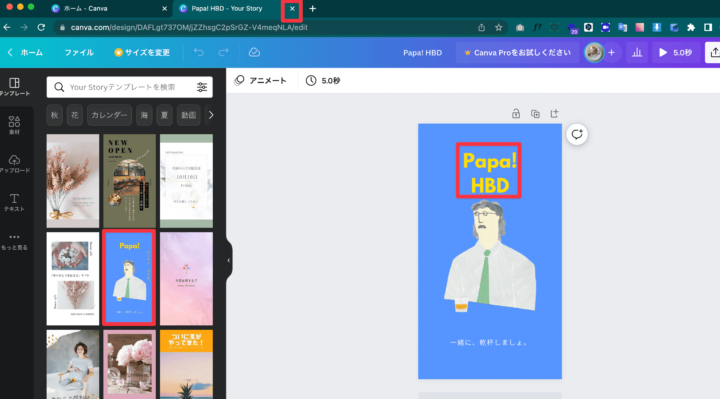Click the undo arrow icon

coord(198,52)
